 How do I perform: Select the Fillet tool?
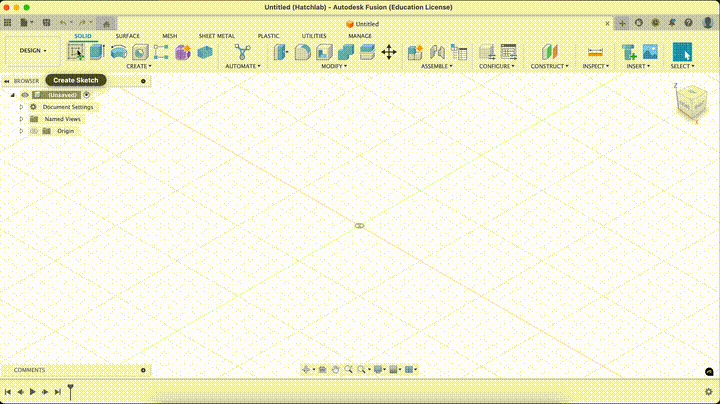coord(302,52)
